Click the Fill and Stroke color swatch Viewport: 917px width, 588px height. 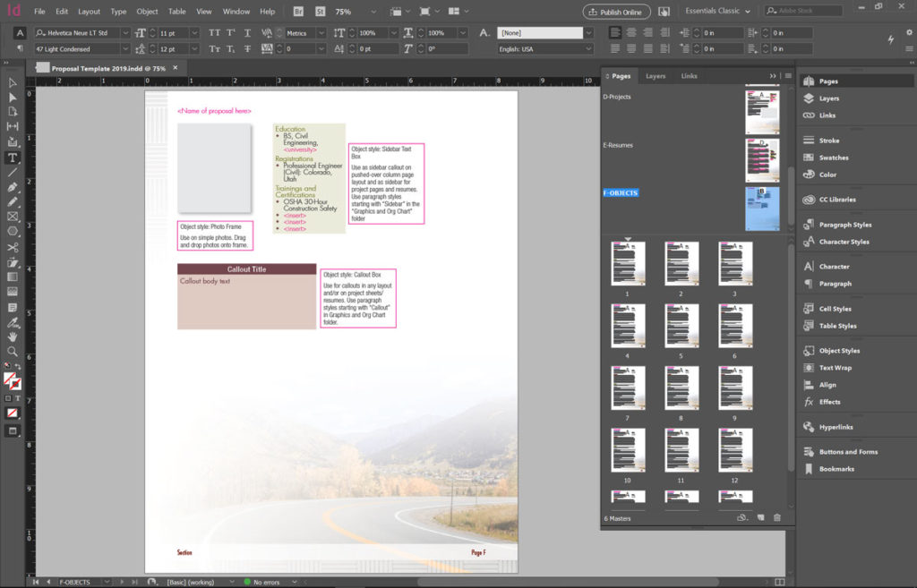coord(13,381)
